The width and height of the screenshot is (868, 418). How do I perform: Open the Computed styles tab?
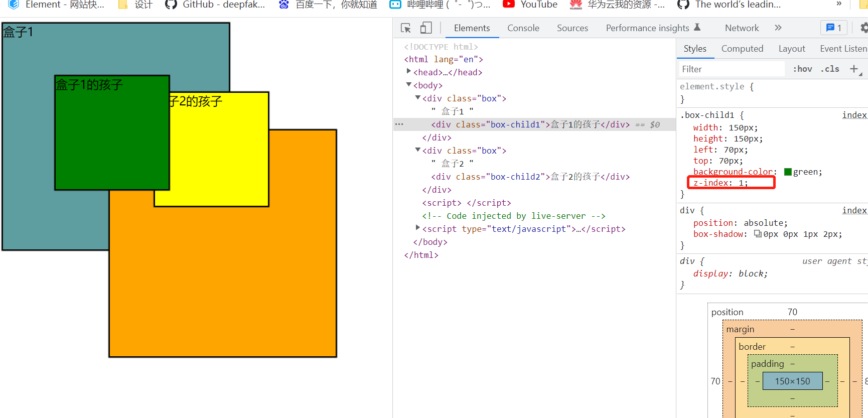(742, 49)
